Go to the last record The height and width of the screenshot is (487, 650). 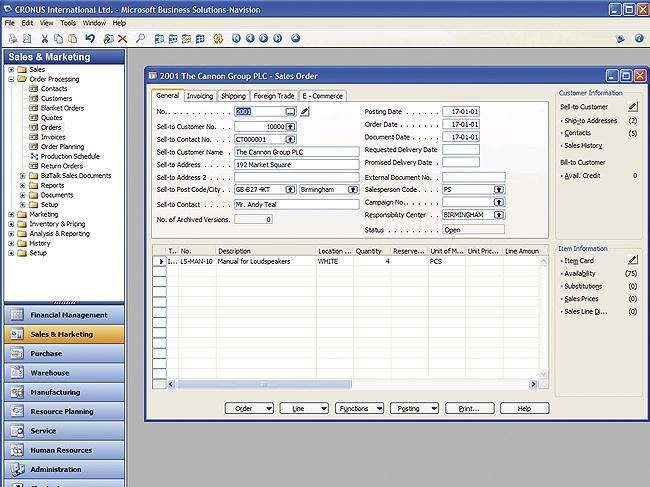coord(278,39)
